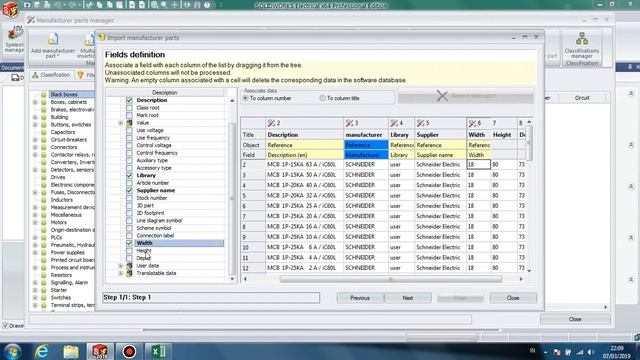Screen dimensions: 640x360
Task: Click the Previous button
Action: (360, 298)
